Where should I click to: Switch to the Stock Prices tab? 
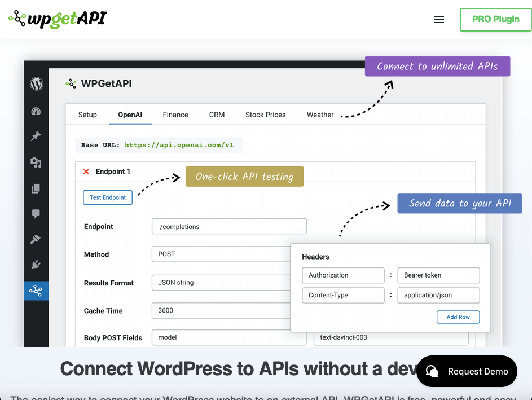coord(265,115)
